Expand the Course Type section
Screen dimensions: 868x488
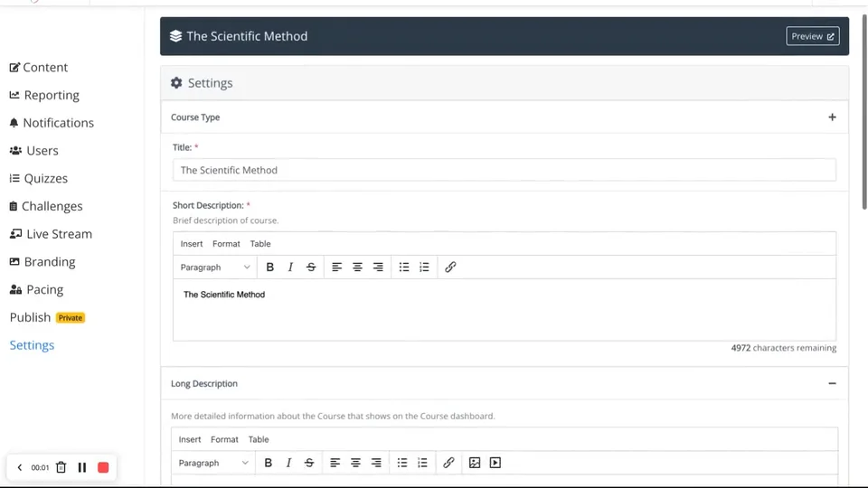pos(832,117)
